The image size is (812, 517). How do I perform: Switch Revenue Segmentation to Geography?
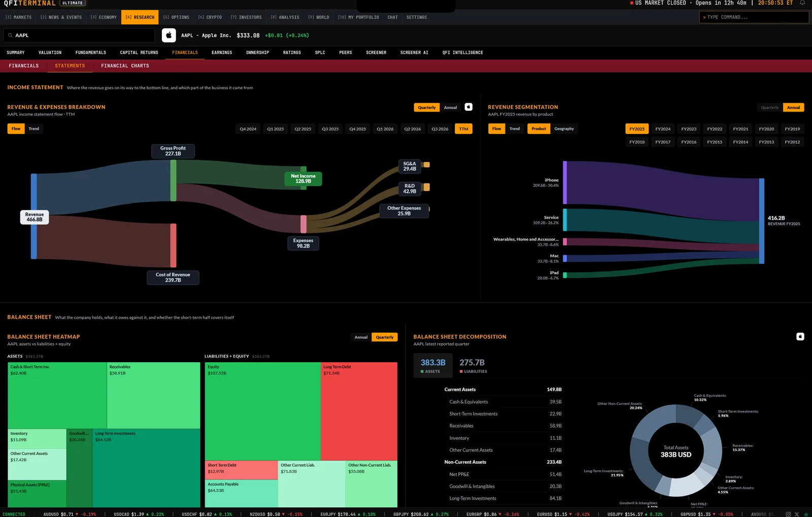click(564, 129)
